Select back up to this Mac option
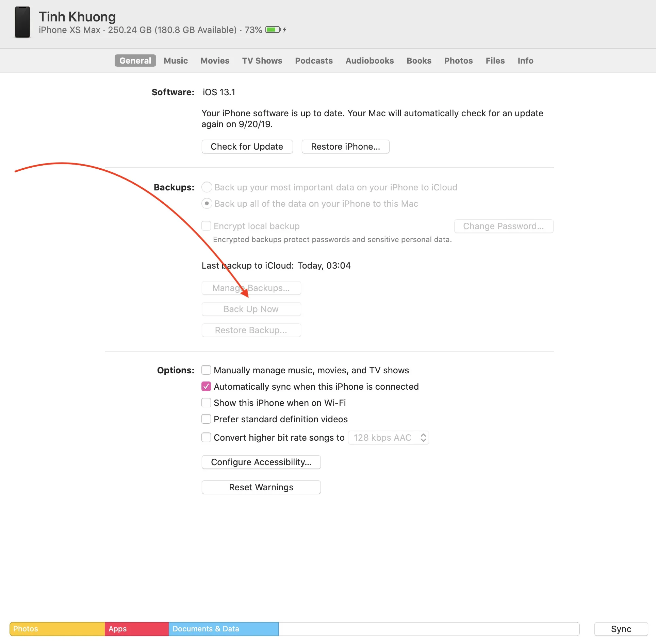The width and height of the screenshot is (656, 644). 207,204
